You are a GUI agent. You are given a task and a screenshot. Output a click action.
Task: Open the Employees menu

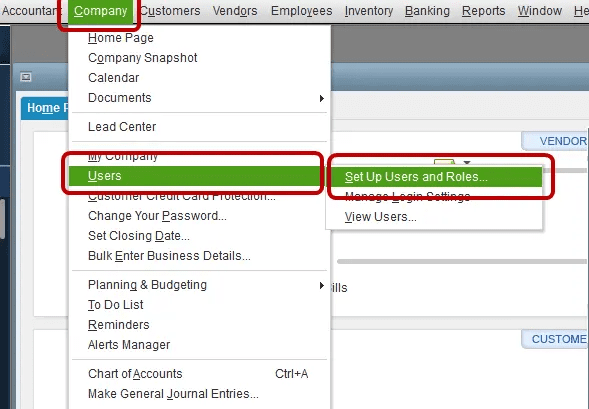tap(302, 11)
